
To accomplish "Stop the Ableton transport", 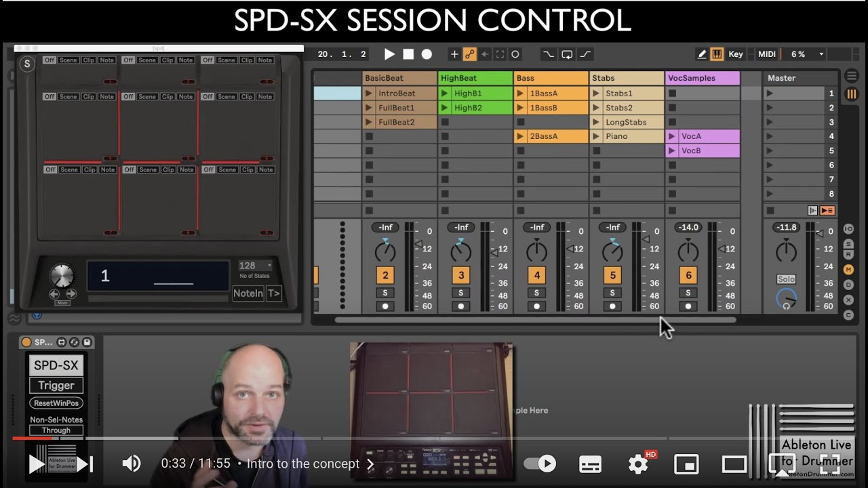I will coord(408,54).
